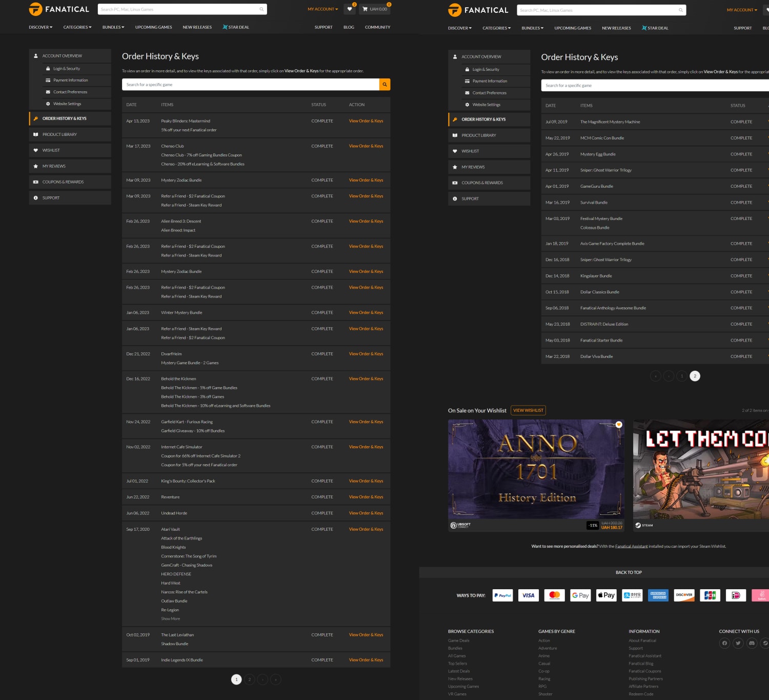769x700 pixels.
Task: Open Support in the left account sidebar
Action: (x=70, y=198)
